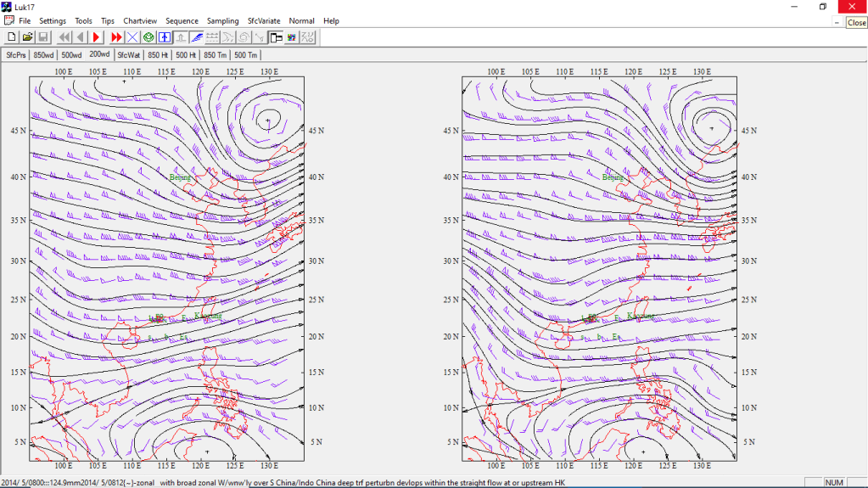
Task: Click the green circular globe icon
Action: (x=148, y=37)
